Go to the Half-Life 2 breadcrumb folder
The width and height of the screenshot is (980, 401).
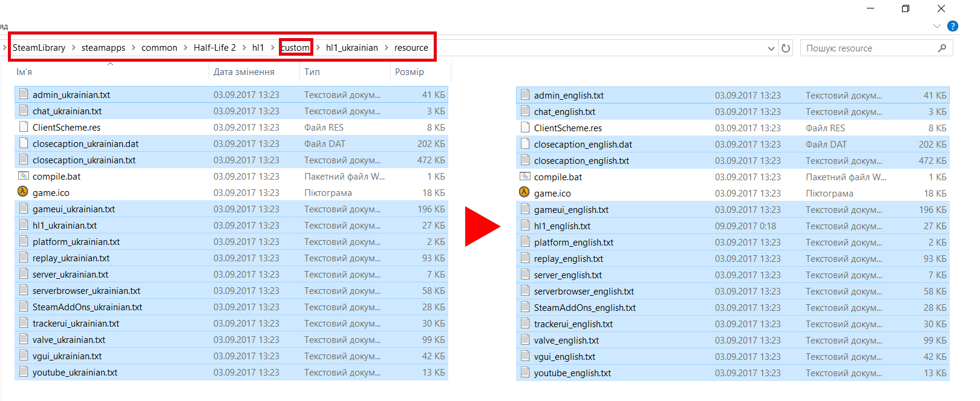click(x=215, y=48)
